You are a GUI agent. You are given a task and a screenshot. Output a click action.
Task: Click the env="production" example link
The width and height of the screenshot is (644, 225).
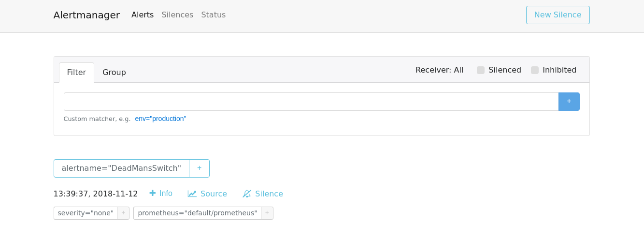point(160,119)
